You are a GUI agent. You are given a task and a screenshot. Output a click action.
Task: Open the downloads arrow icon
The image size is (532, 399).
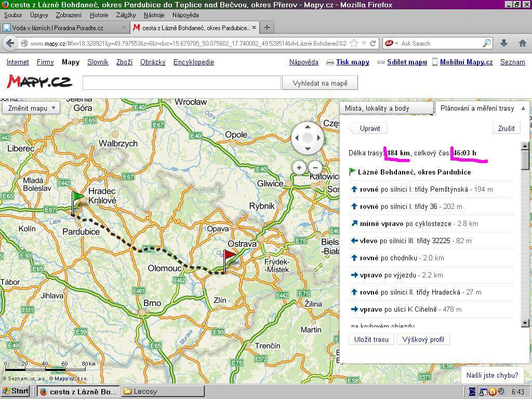(x=504, y=43)
